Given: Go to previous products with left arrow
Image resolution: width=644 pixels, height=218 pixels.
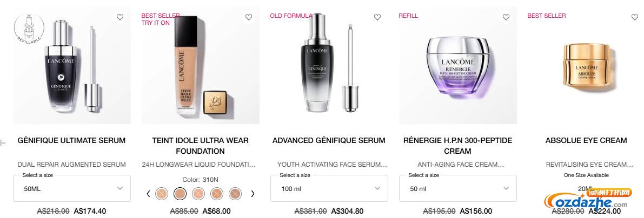Looking at the screenshot, I should pyautogui.click(x=3, y=143).
